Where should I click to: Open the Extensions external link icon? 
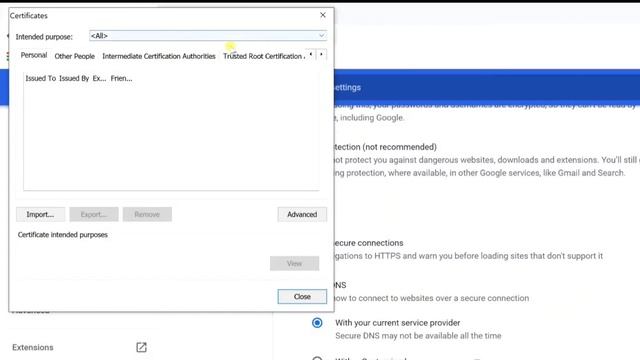[141, 347]
